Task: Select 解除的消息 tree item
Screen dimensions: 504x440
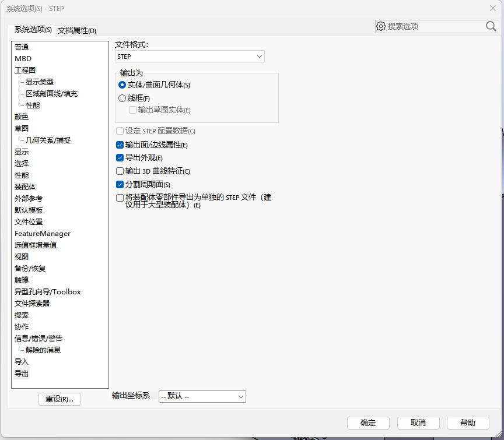Action: pos(43,350)
